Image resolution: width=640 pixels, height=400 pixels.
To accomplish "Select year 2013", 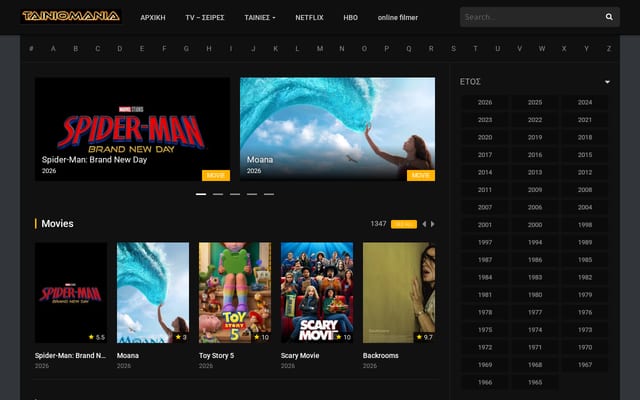I will tap(535, 173).
